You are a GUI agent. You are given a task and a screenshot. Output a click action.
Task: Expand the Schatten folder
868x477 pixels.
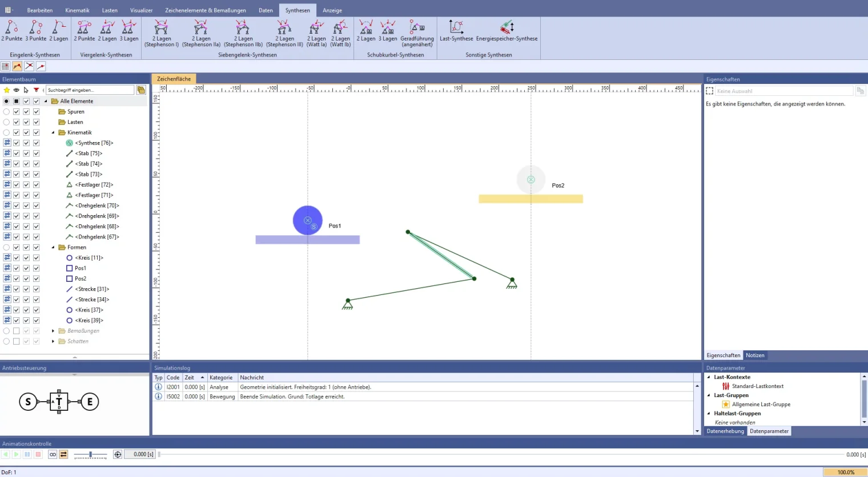point(53,341)
